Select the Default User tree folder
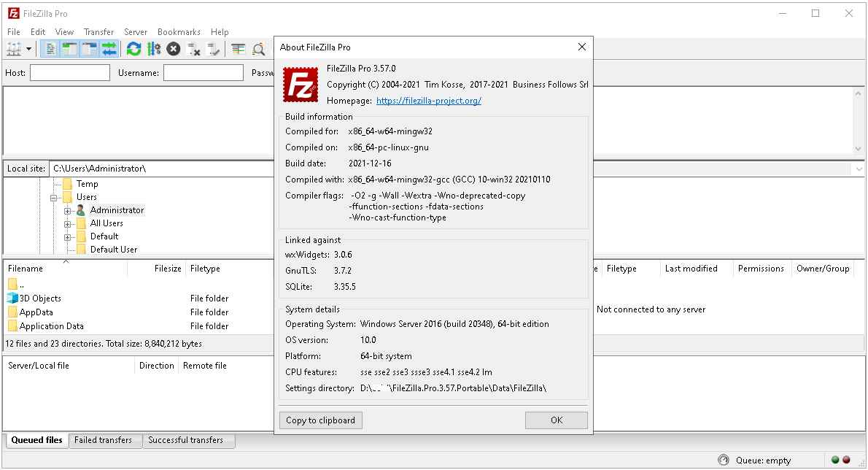868x470 pixels. (114, 249)
